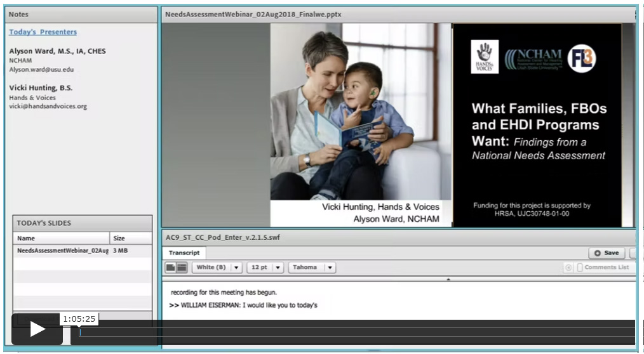Play the webinar recording

click(x=37, y=329)
